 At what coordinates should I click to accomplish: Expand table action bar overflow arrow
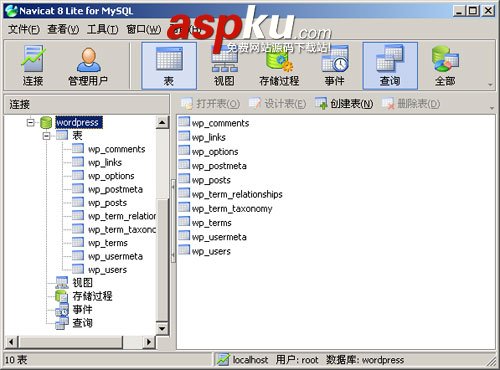[x=492, y=108]
